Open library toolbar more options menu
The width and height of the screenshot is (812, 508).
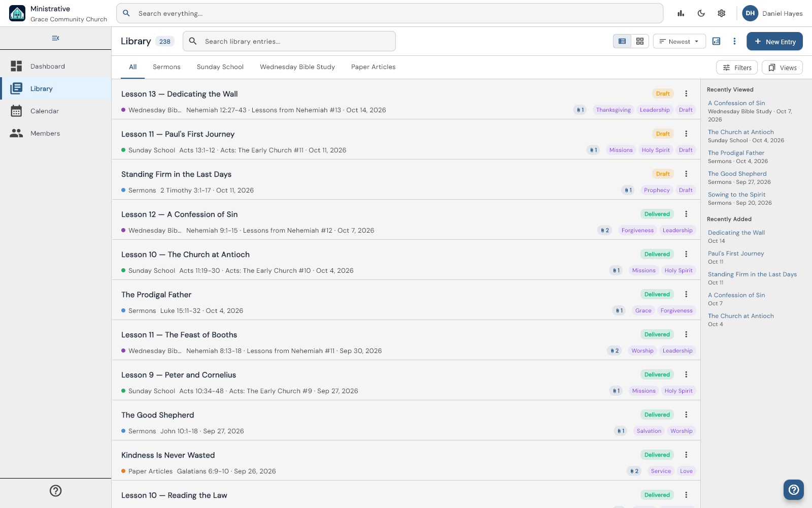734,41
